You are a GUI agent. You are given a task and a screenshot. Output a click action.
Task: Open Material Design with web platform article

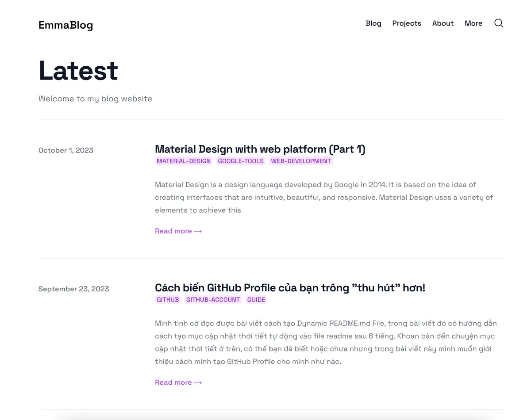pyautogui.click(x=260, y=149)
